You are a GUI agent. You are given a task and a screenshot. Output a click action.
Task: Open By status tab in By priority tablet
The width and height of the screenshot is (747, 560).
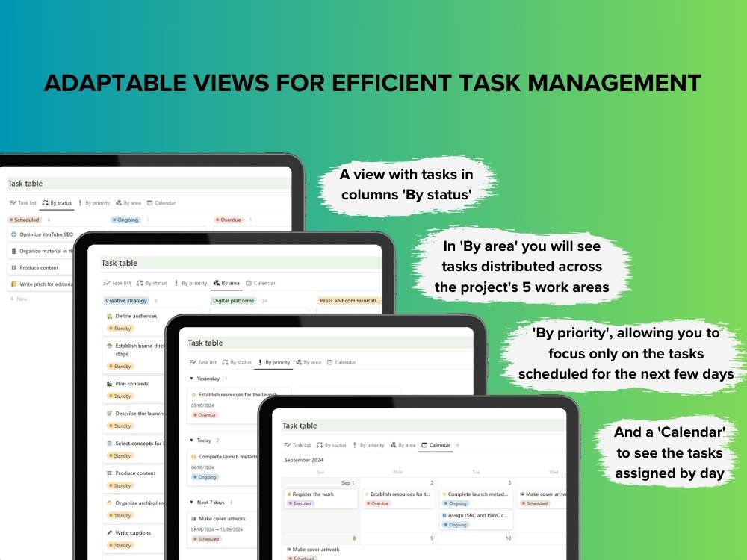[237, 362]
